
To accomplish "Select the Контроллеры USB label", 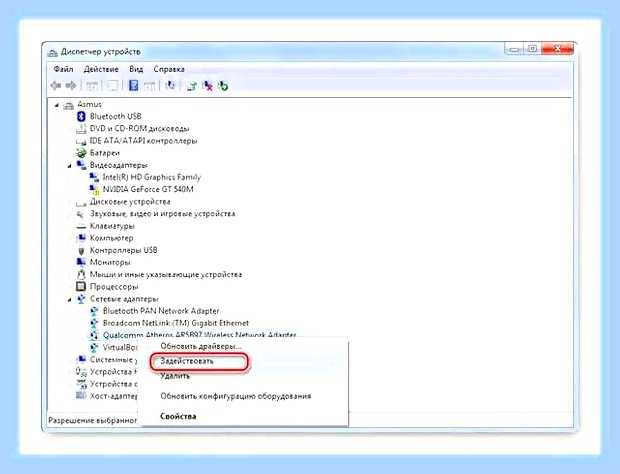I will 123,250.
